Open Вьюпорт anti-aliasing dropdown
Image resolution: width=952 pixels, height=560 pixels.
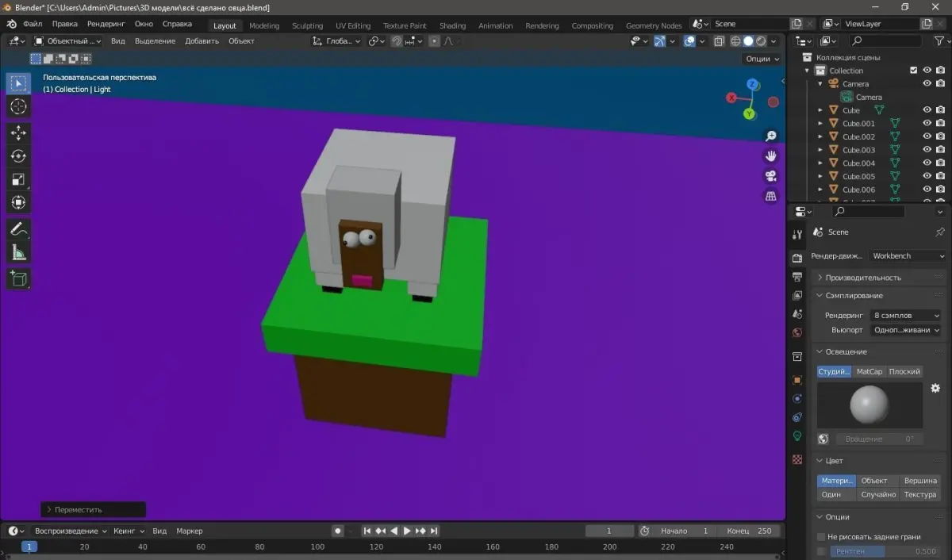tap(905, 330)
